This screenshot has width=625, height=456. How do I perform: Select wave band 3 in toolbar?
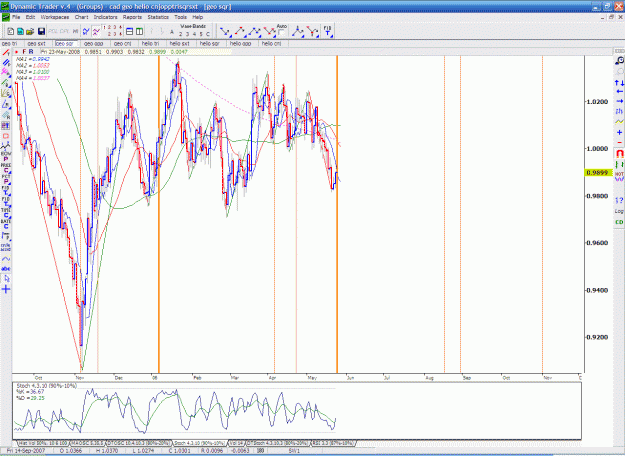(187, 34)
